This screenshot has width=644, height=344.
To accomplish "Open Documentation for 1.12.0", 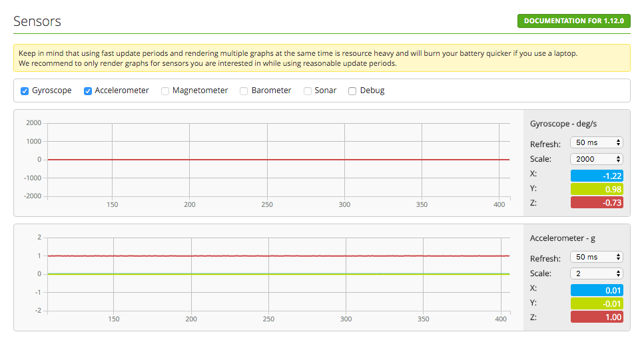I will pyautogui.click(x=573, y=21).
